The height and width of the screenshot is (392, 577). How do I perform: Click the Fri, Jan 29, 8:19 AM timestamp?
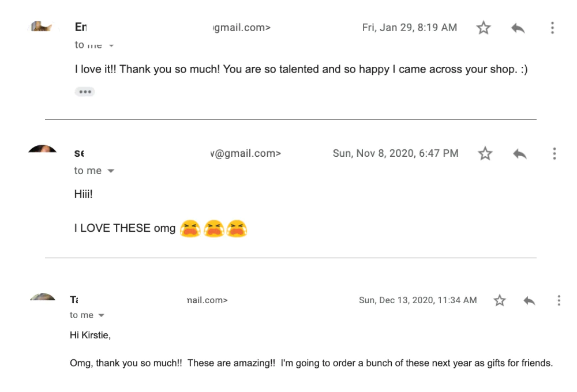(x=409, y=28)
